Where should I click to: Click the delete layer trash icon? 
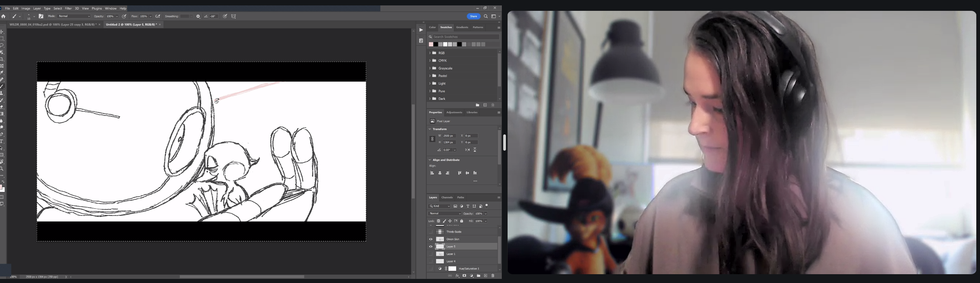(x=493, y=276)
